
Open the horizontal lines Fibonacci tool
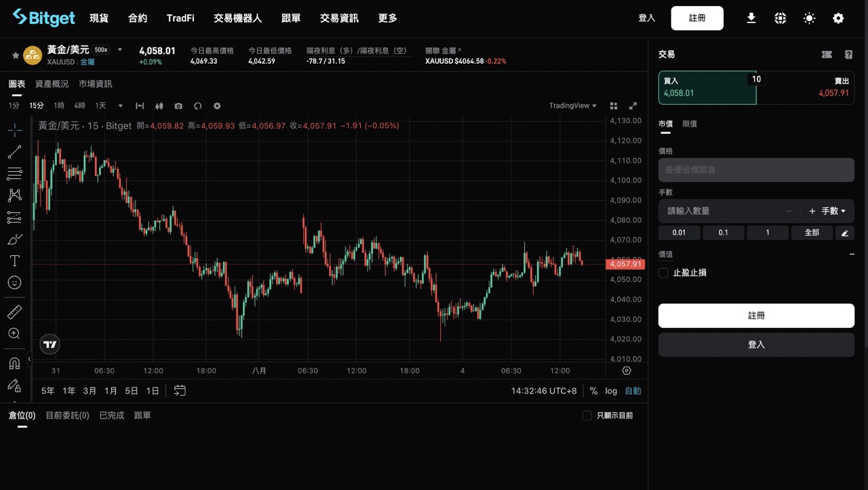[x=14, y=174]
